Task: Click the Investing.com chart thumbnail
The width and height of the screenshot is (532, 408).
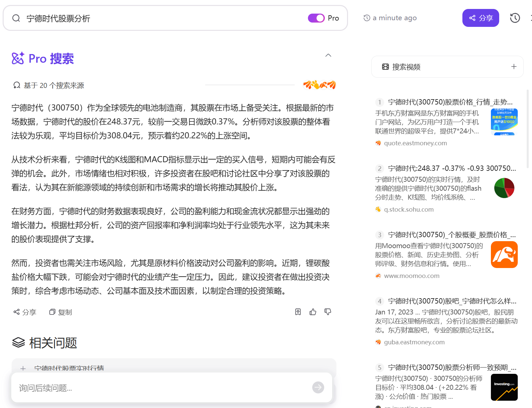Action: (504, 387)
